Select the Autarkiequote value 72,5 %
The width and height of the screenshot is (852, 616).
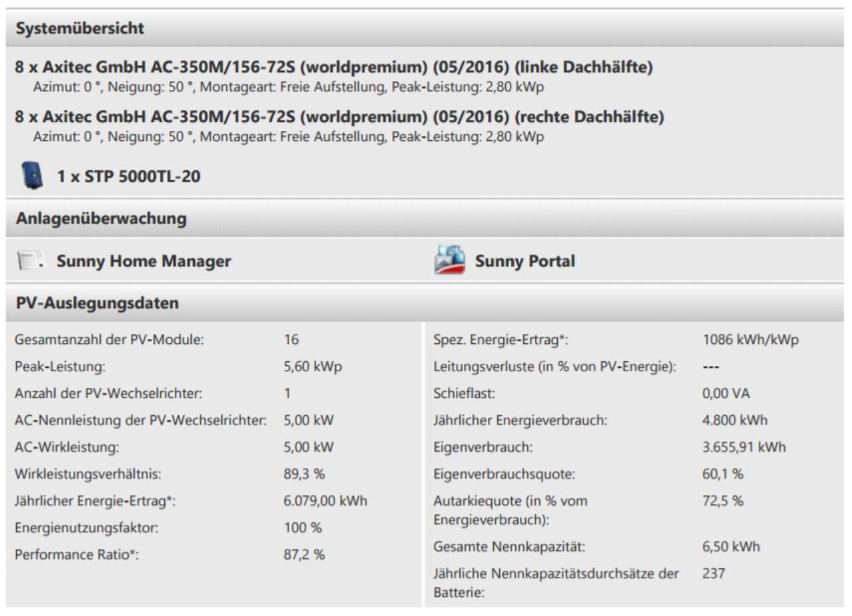pos(722,501)
